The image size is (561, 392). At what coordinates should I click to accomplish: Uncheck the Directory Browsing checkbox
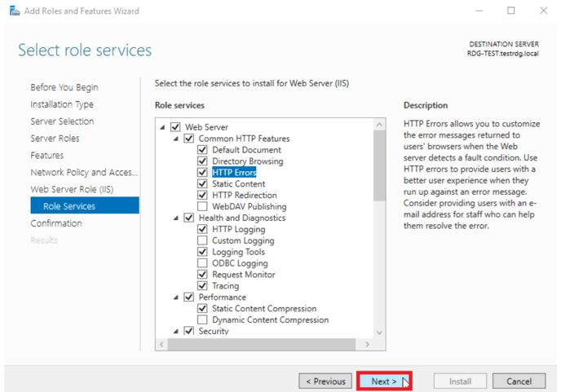pos(202,161)
